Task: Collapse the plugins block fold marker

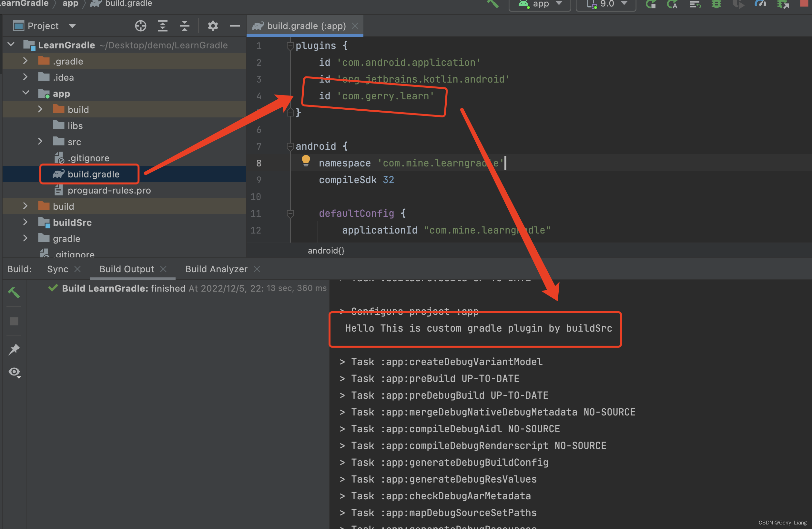Action: tap(290, 46)
